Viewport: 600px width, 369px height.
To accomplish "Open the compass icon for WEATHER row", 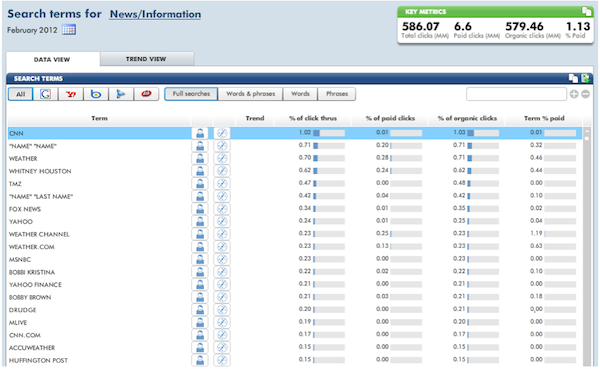I will click(222, 158).
